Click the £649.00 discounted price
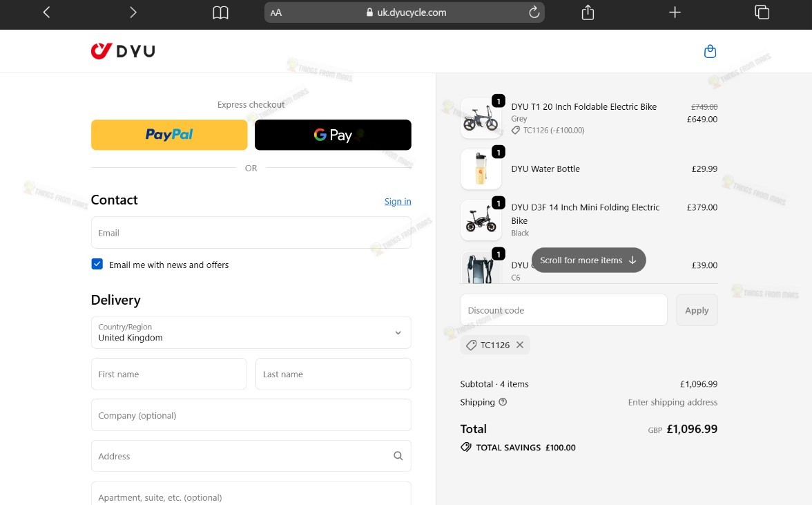Viewport: 812px width, 505px height. click(702, 119)
